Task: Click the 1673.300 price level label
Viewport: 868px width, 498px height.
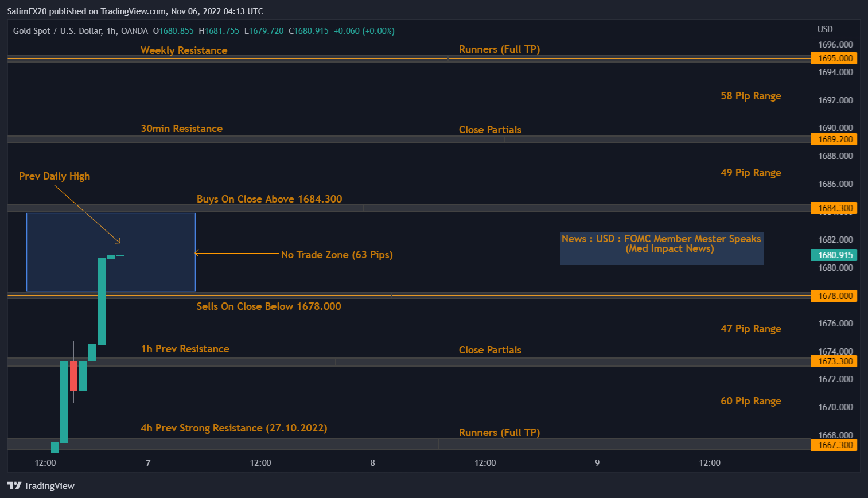Action: click(834, 361)
